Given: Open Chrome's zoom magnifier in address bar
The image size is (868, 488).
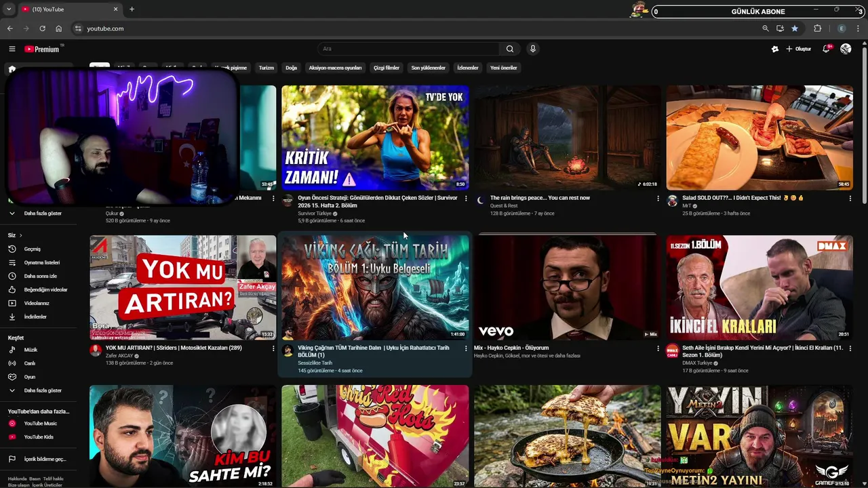Looking at the screenshot, I should coord(766,28).
